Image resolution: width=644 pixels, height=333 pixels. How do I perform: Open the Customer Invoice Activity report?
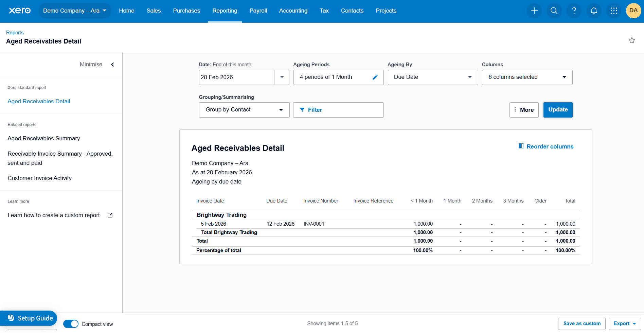coord(40,178)
